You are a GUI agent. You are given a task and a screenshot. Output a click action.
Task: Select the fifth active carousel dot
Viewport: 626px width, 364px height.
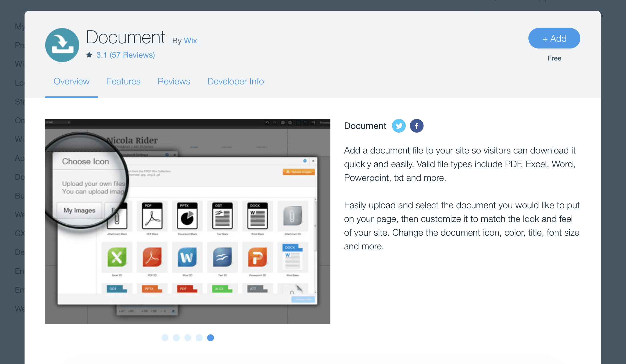[211, 338]
